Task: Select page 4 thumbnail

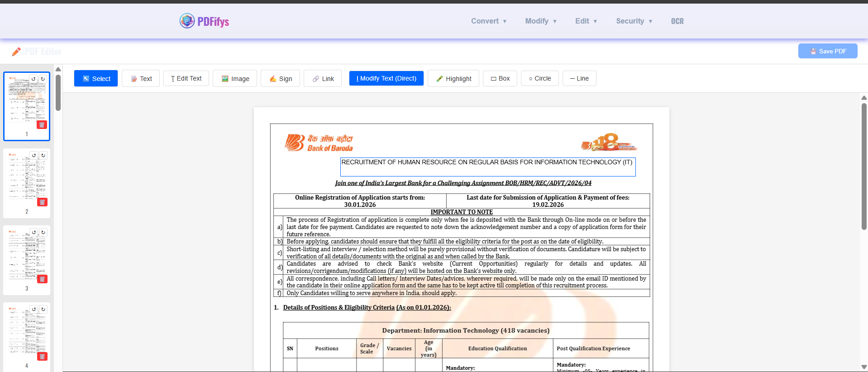Action: point(27,337)
